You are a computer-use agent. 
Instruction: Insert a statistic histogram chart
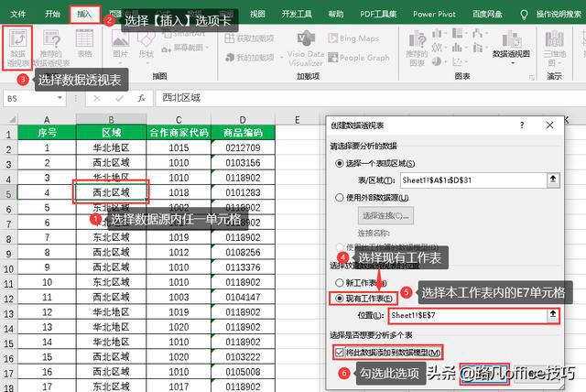tap(457, 48)
